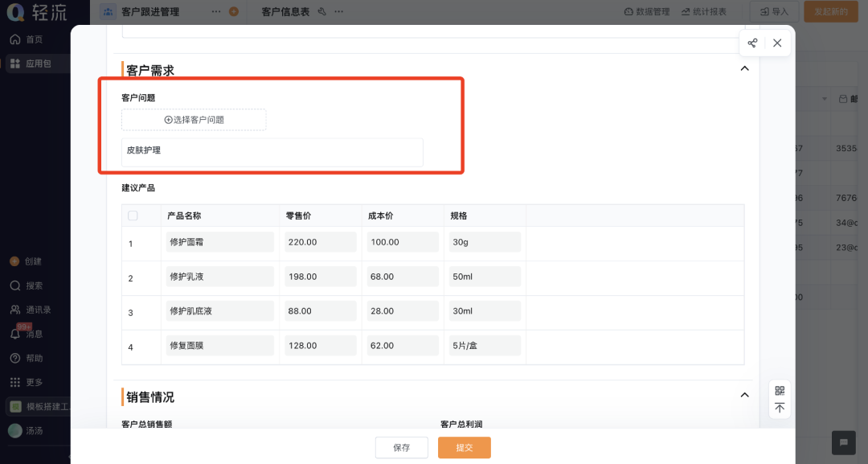Open the chat support bubble icon
Viewport: 868px width, 464px height.
[x=842, y=442]
